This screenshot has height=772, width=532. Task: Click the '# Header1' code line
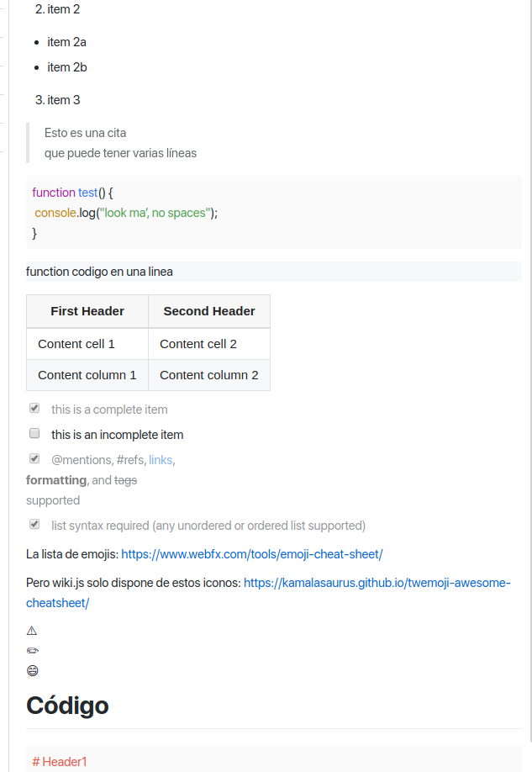60,762
